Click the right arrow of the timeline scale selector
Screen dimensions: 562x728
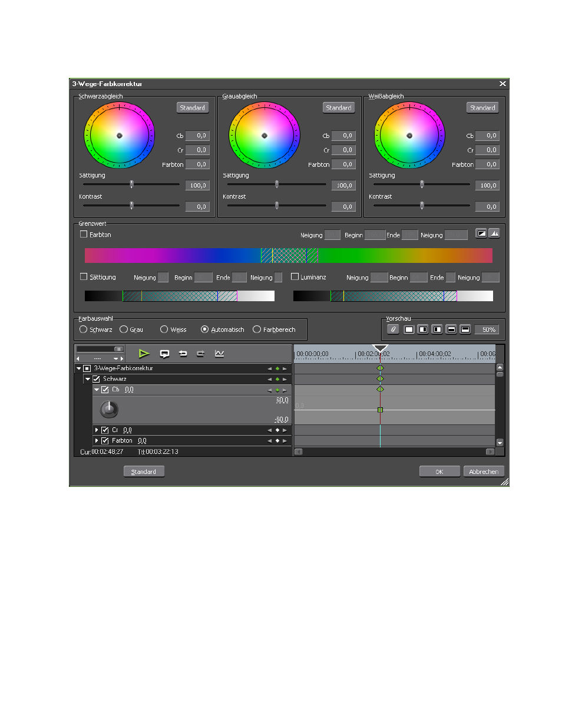122,358
